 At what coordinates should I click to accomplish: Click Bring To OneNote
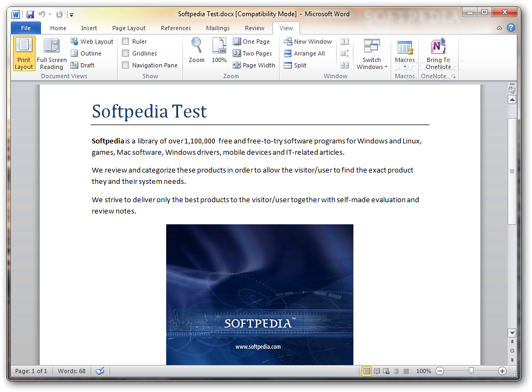pos(438,53)
